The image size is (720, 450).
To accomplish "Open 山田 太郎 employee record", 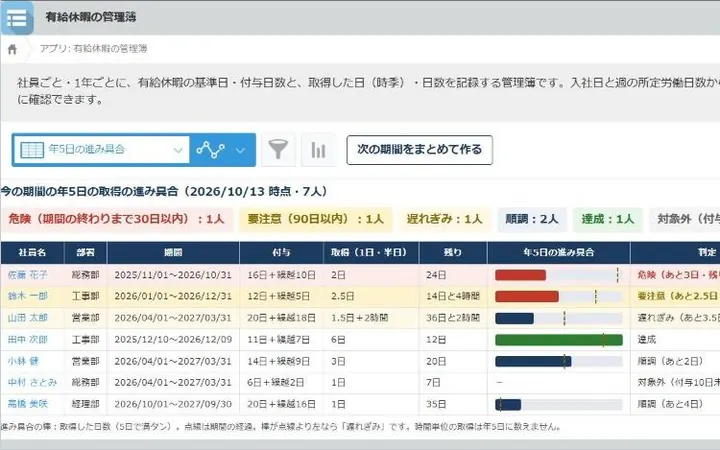I will [28, 318].
